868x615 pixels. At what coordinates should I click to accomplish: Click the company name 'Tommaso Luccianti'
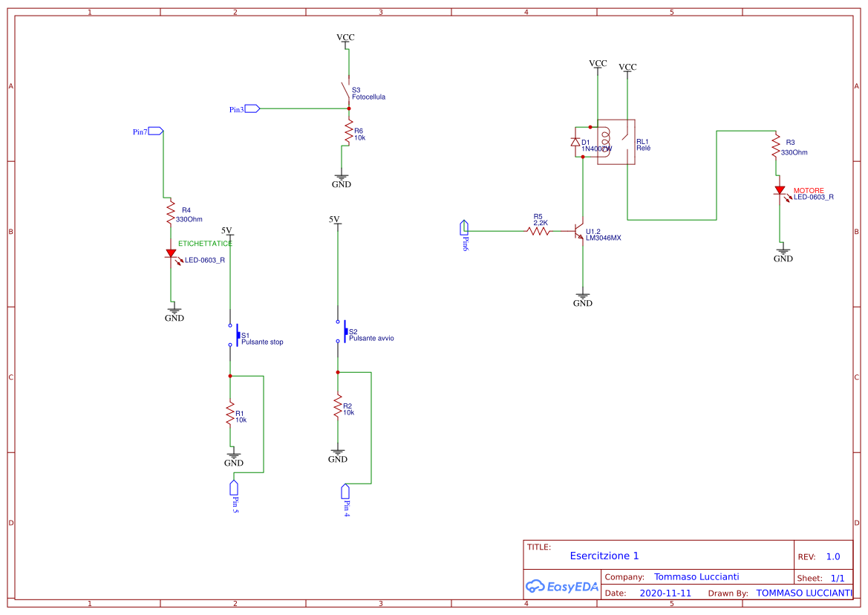click(697, 577)
